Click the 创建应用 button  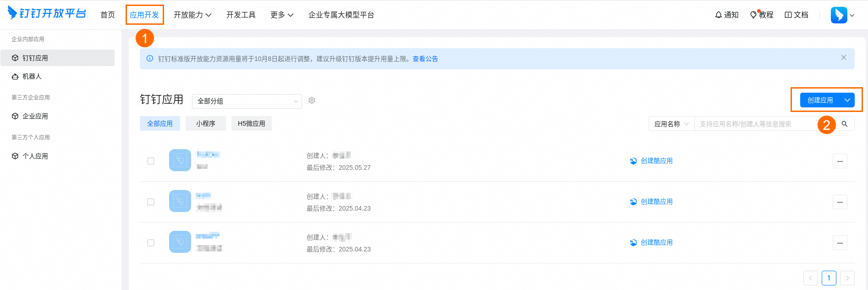pyautogui.click(x=820, y=100)
